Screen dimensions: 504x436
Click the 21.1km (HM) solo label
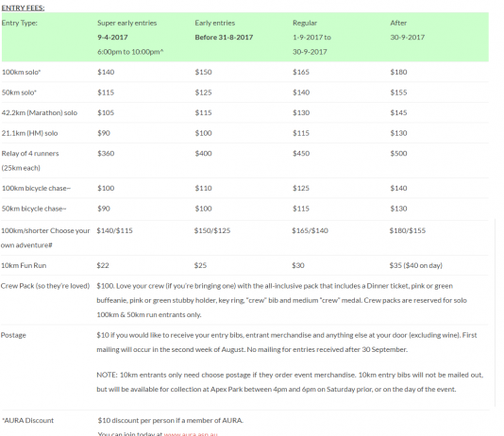[29, 133]
